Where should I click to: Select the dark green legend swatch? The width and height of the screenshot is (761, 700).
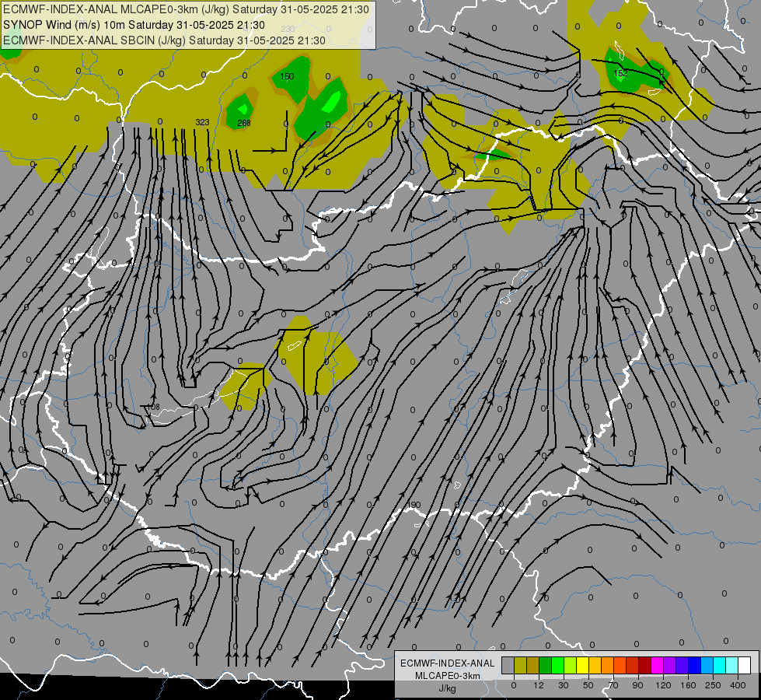(546, 665)
